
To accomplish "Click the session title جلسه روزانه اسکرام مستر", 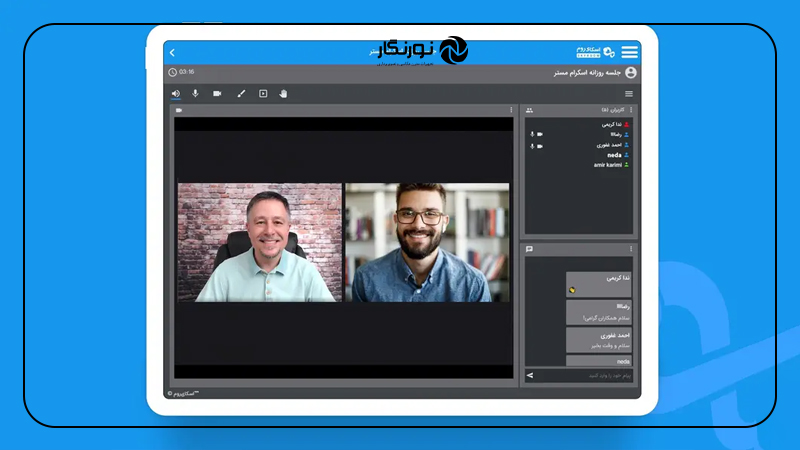I will (x=587, y=72).
